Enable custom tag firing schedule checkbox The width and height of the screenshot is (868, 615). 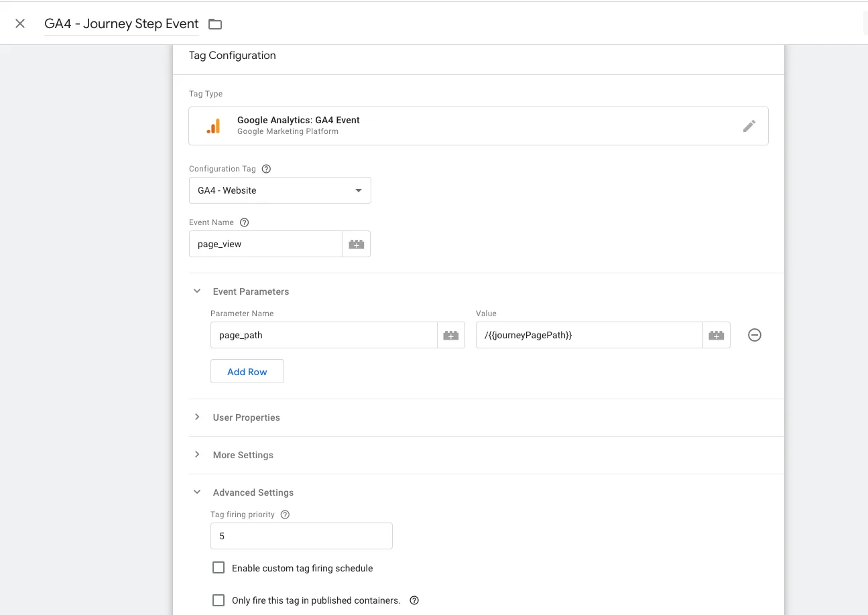[219, 568]
